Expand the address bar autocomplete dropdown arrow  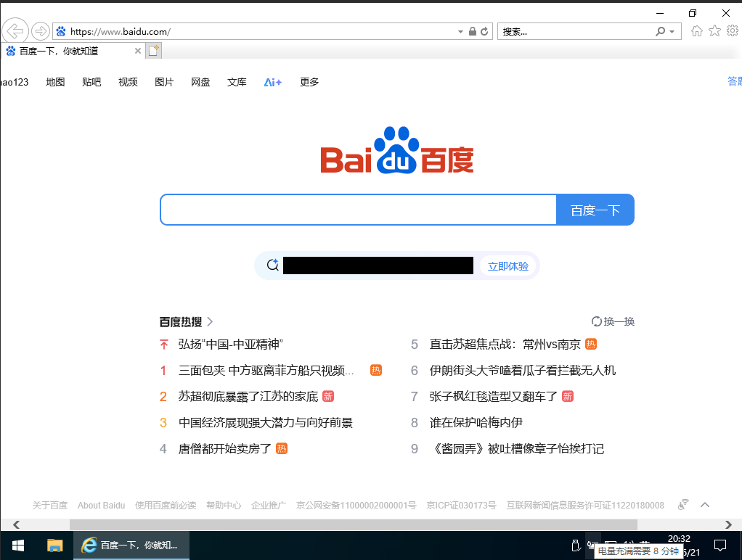[460, 32]
